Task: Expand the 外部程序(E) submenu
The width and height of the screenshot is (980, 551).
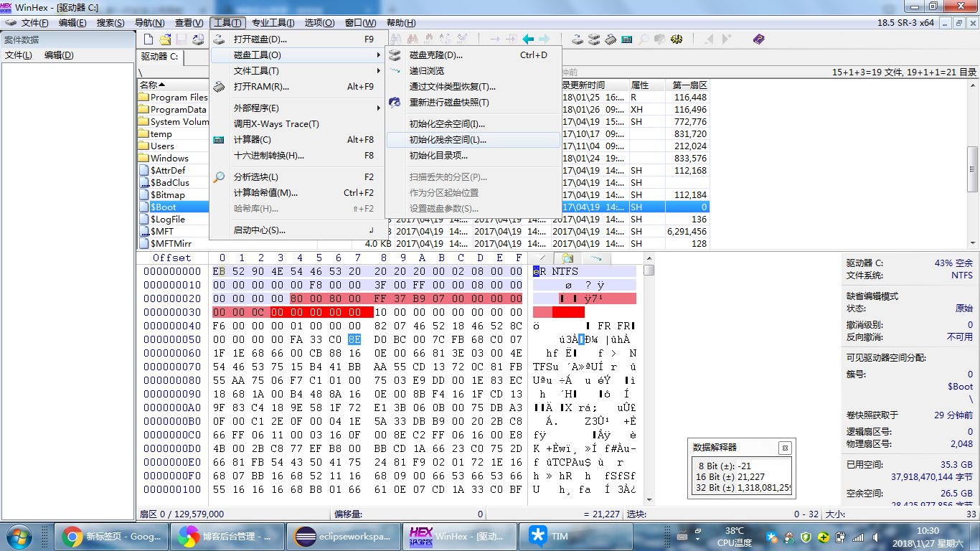Action: (297, 108)
